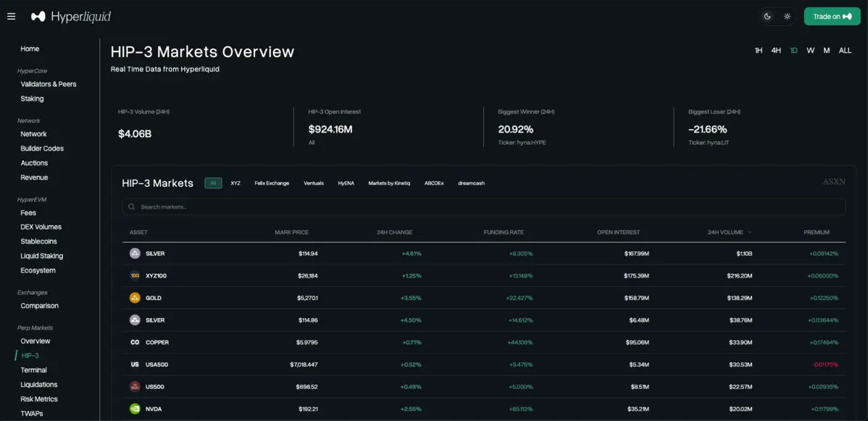Sort table by Funding Rate header

click(504, 233)
